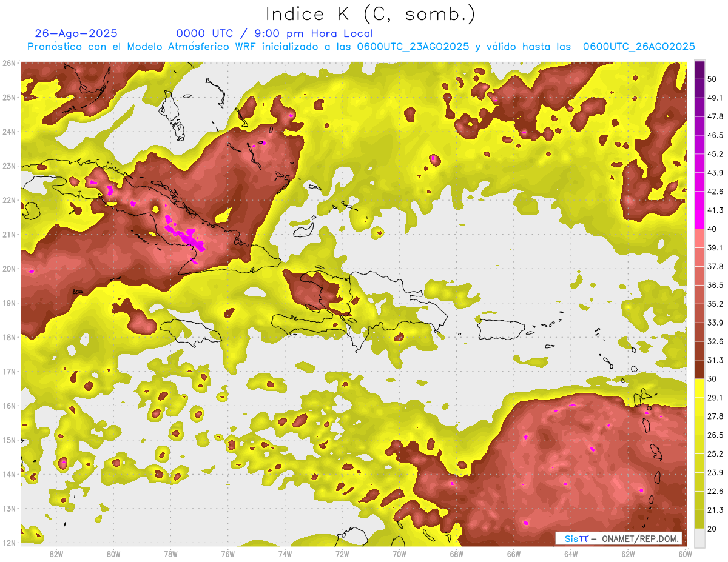The height and width of the screenshot is (562, 728).
Task: Click the 12N latitude label
Action: (8, 543)
